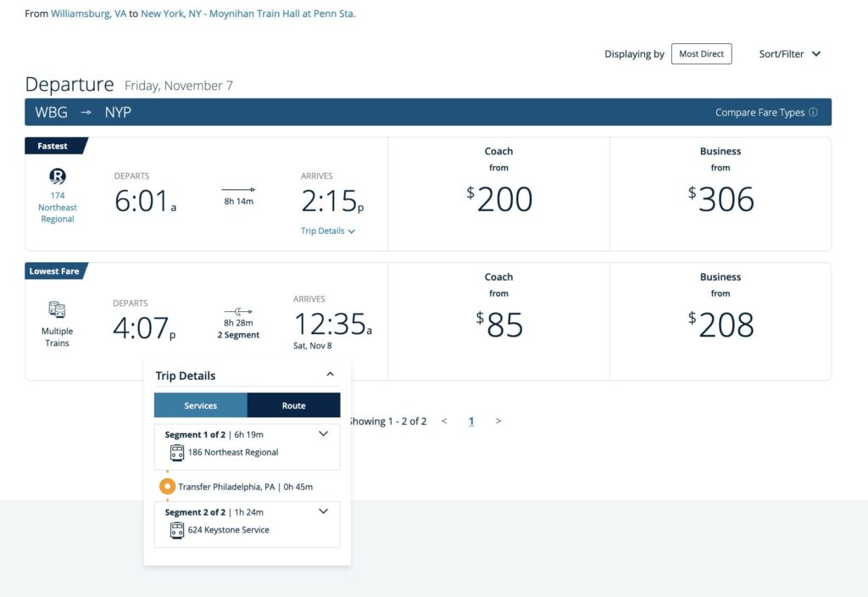868x597 pixels.
Task: Select the $200 Coach fare
Action: click(498, 195)
